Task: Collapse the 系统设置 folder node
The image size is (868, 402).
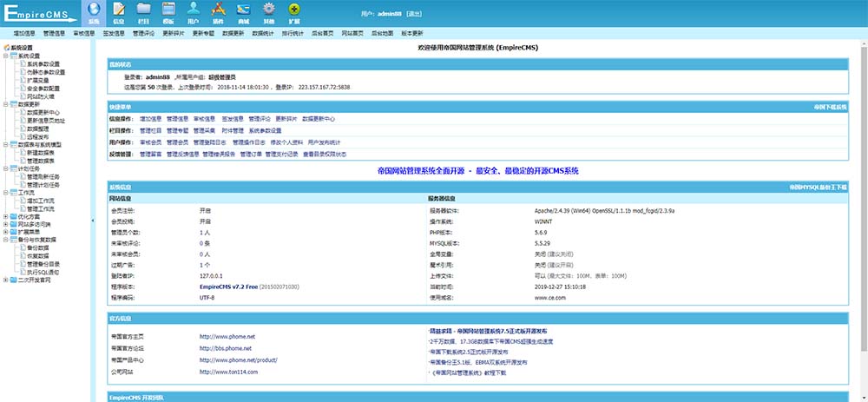Action: click(5, 56)
